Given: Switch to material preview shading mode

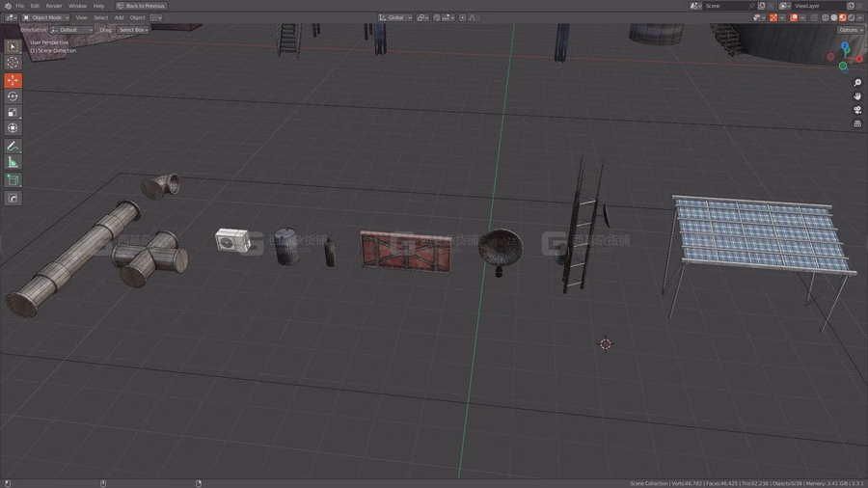Looking at the screenshot, I should click(x=843, y=17).
